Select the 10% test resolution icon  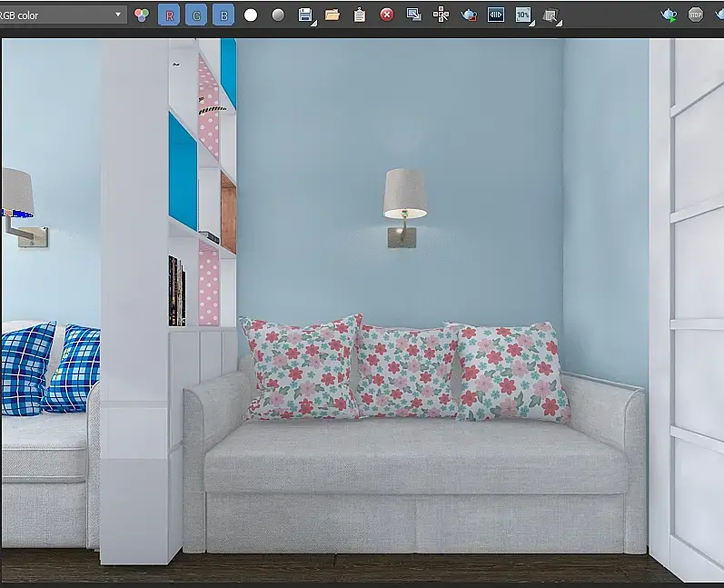tap(523, 15)
